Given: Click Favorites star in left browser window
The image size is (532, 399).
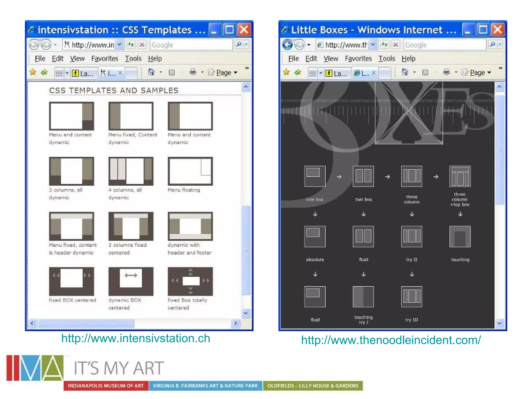Looking at the screenshot, I should pos(33,72).
